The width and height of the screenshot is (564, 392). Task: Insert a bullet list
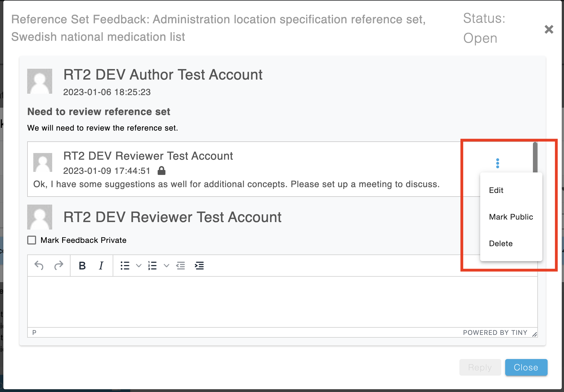click(x=125, y=266)
